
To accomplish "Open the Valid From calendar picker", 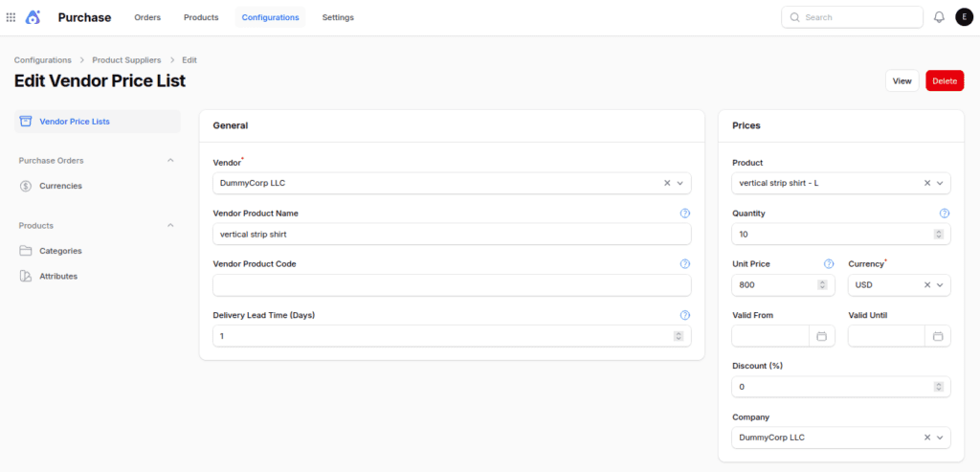I will point(822,336).
